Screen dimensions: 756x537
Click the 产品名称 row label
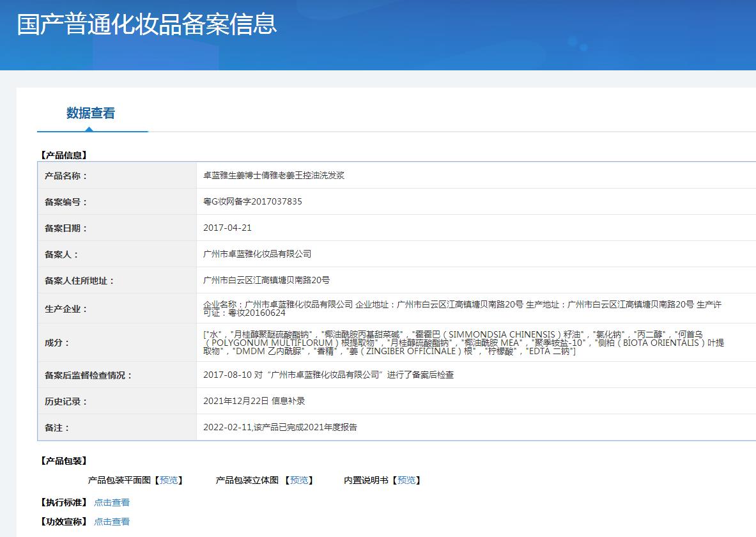66,176
